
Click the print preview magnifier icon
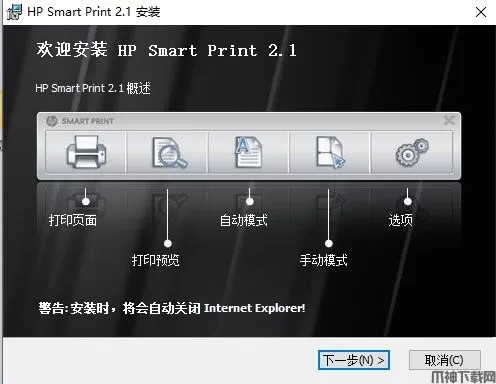tap(169, 153)
